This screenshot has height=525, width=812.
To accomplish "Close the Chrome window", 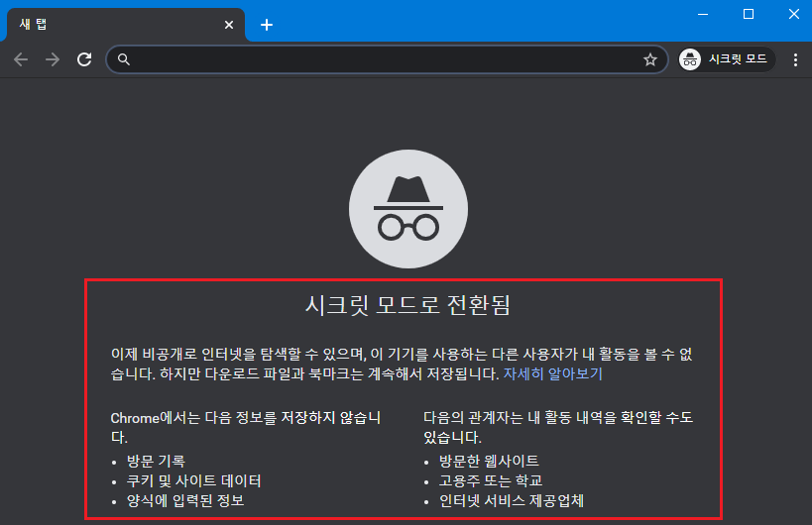I will pos(794,15).
